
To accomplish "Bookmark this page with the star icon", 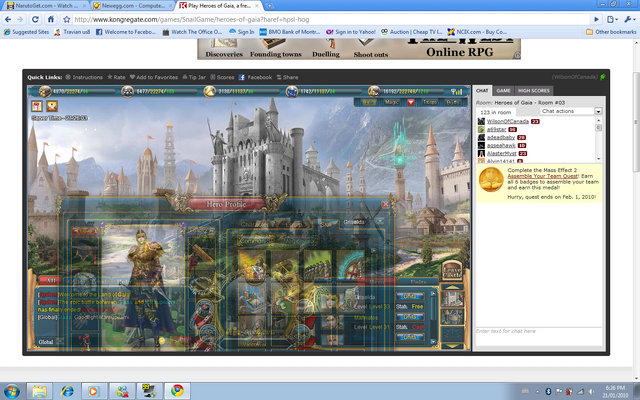I will (67, 19).
